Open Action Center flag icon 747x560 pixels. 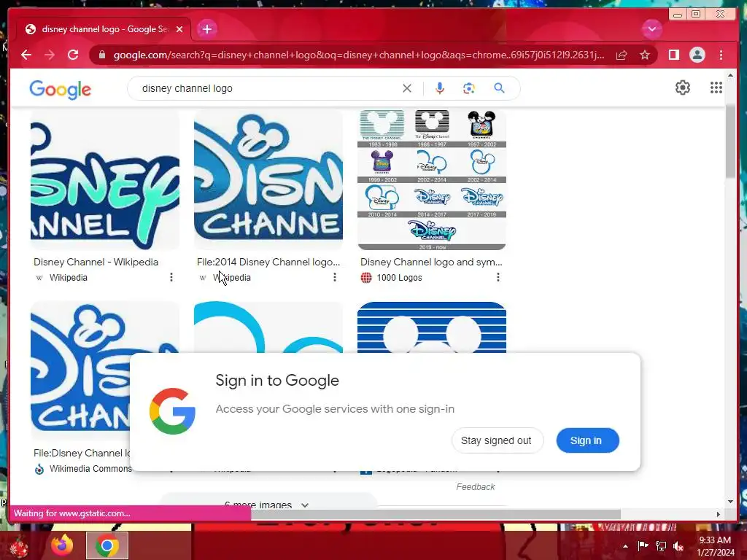click(x=643, y=545)
